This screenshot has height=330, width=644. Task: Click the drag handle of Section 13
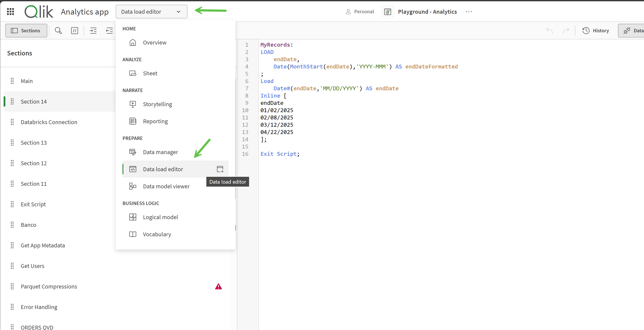coord(12,143)
